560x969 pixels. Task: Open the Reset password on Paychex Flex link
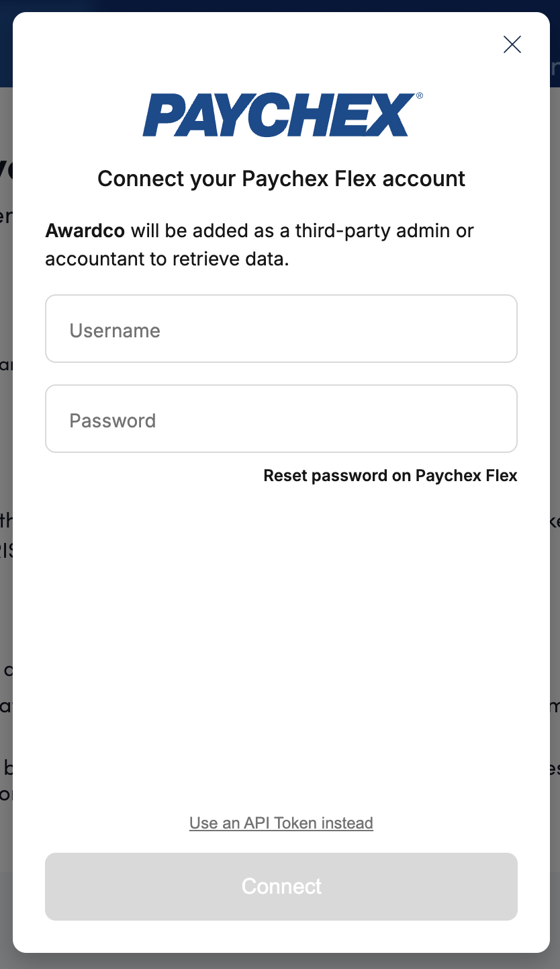pyautogui.click(x=390, y=476)
